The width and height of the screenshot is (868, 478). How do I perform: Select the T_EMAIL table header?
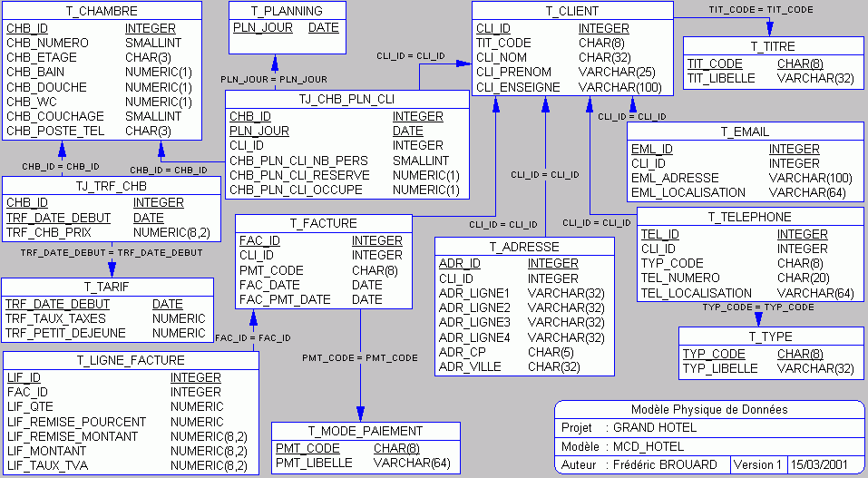[x=745, y=132]
